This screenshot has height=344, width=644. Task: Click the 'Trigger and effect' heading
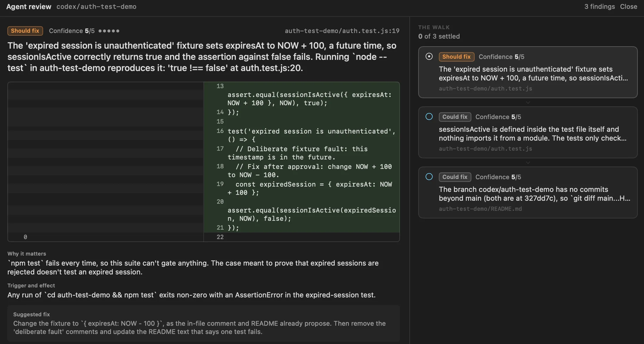coord(31,285)
